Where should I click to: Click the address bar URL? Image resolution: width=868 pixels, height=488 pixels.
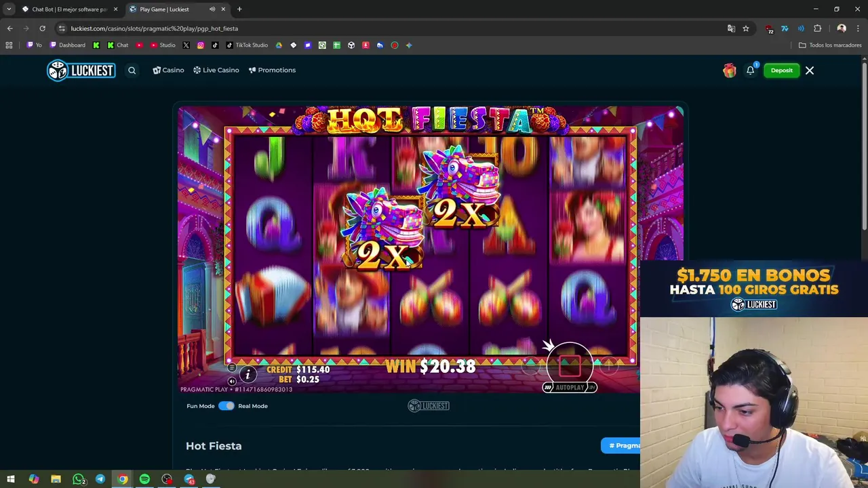point(155,28)
